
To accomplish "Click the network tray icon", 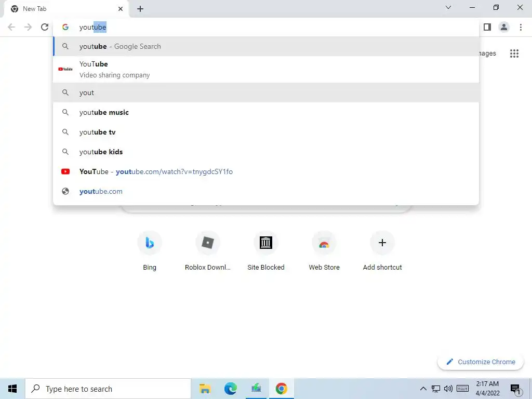I will (x=436, y=389).
